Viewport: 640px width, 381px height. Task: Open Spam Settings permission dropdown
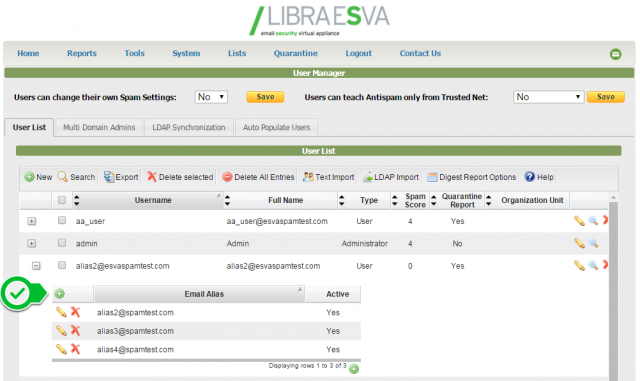coord(211,97)
